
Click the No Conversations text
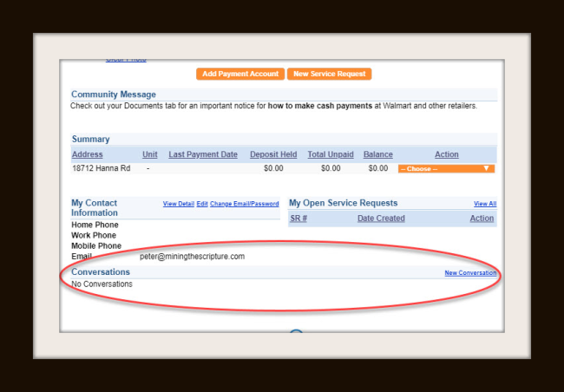pos(102,284)
